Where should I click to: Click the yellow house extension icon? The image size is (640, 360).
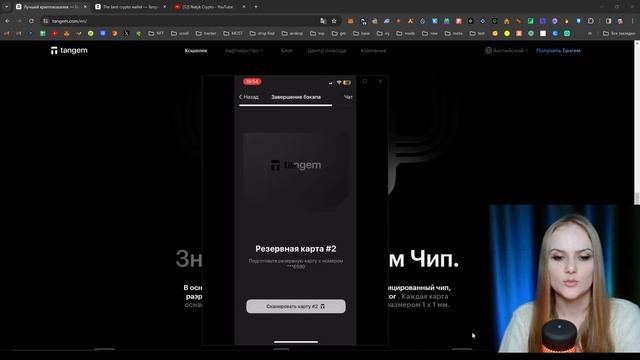tap(507, 21)
